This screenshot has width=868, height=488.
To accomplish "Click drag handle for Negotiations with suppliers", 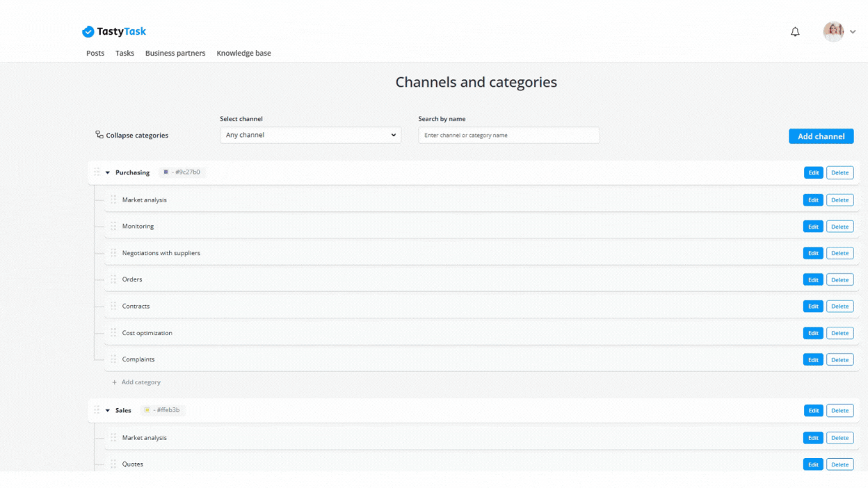I will coord(113,253).
